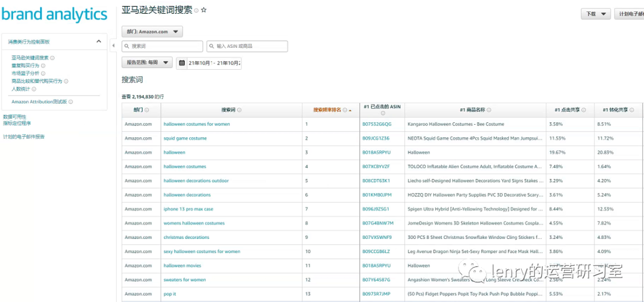This screenshot has width=644, height=302.
Task: Click search term halloween costumes for women
Action: pyautogui.click(x=197, y=124)
